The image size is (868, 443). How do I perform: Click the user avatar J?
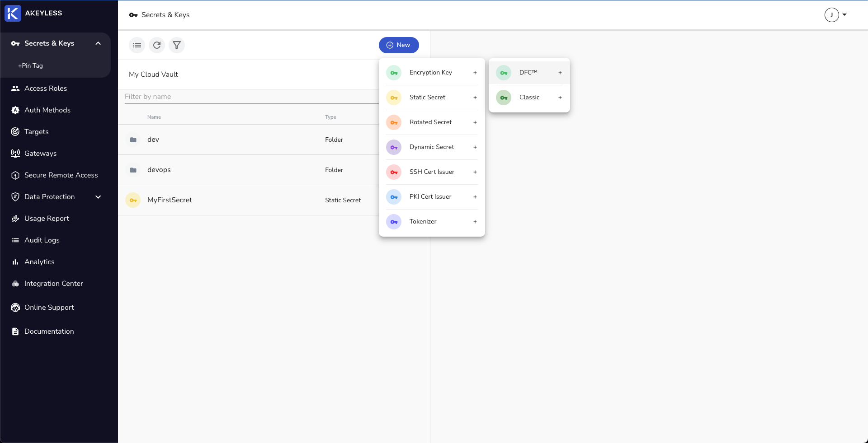[x=832, y=15]
